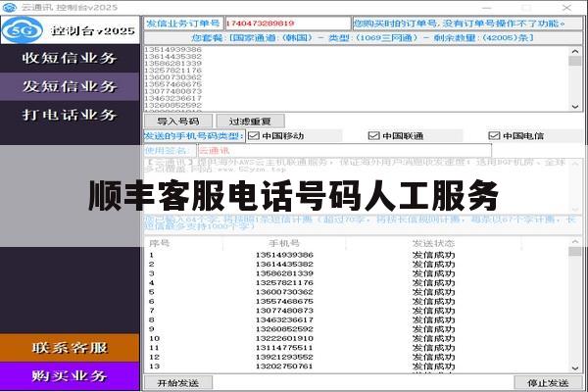Screen dimensions: 588x392
Task: Click the signature field containing 云通讯
Action: (x=345, y=151)
